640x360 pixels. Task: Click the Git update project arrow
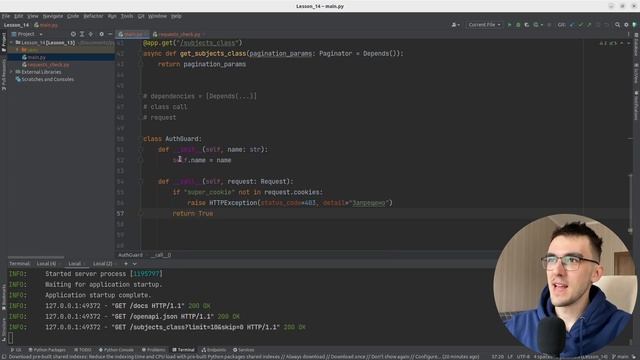(572, 25)
